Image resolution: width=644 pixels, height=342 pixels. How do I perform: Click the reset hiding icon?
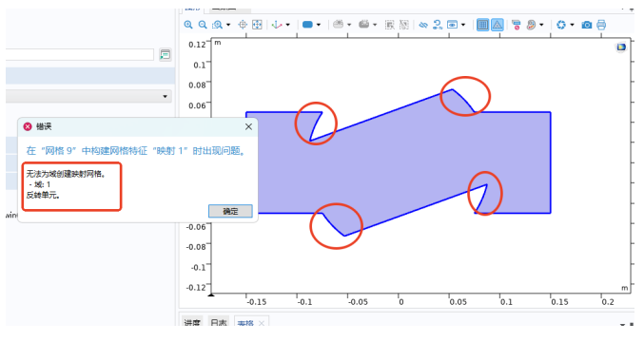pos(438,25)
